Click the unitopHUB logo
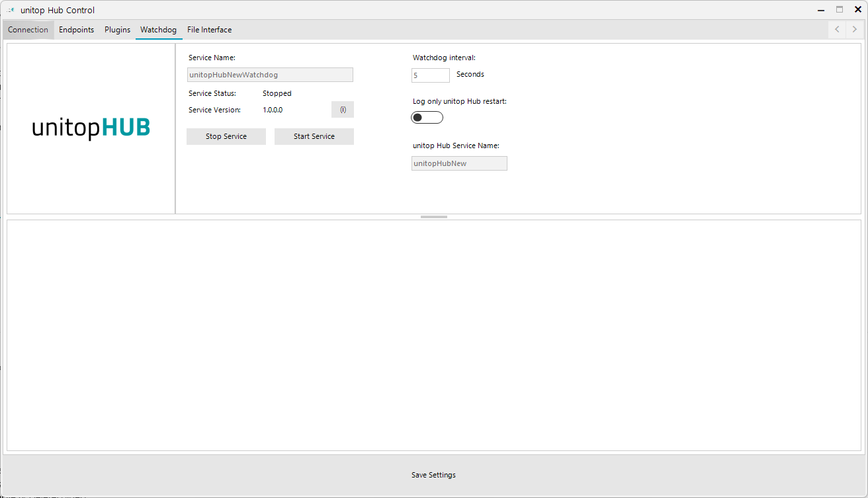The width and height of the screenshot is (868, 498). [x=91, y=128]
